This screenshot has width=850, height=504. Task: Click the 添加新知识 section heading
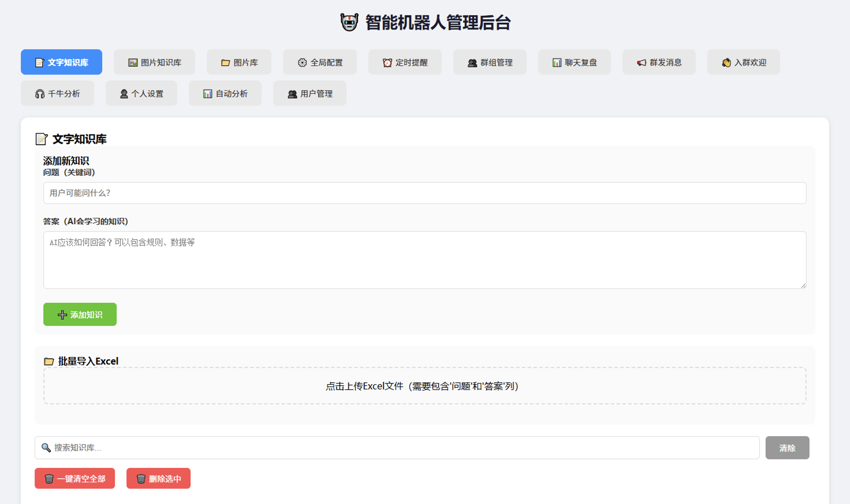click(x=66, y=161)
